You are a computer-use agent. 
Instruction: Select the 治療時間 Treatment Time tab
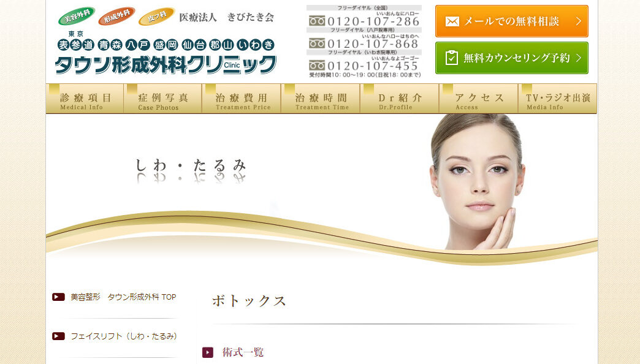[x=321, y=99]
